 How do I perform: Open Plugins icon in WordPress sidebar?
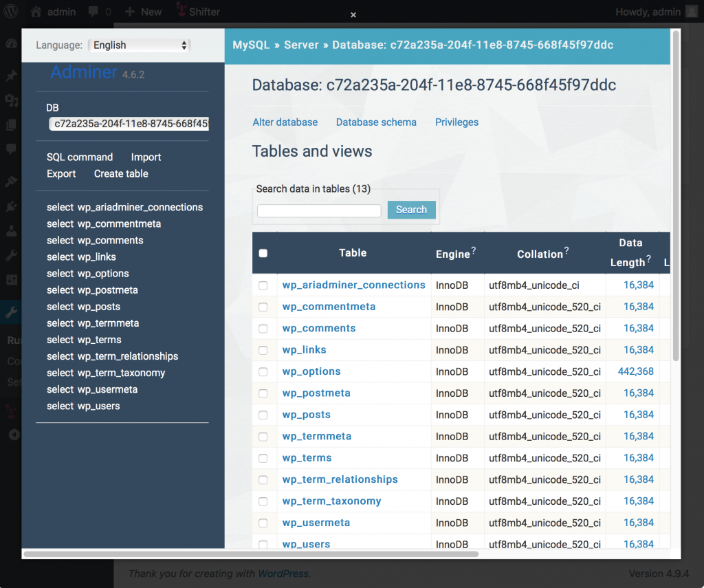pyautogui.click(x=11, y=206)
